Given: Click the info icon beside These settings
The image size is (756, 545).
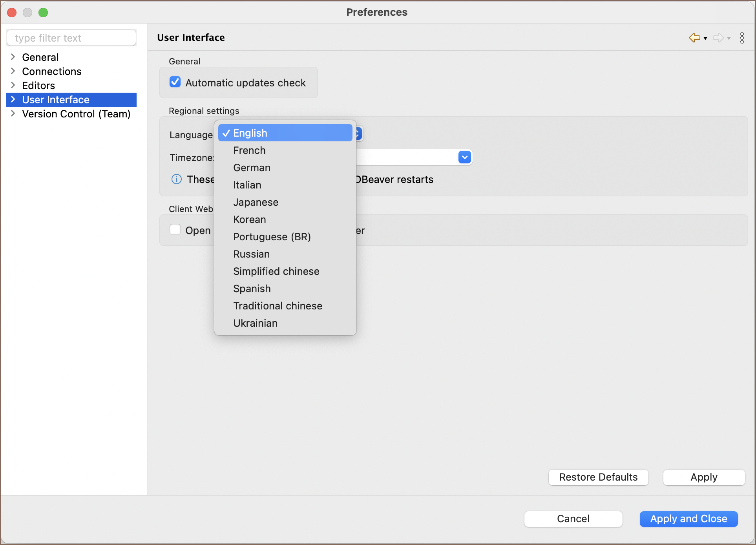Looking at the screenshot, I should click(177, 179).
